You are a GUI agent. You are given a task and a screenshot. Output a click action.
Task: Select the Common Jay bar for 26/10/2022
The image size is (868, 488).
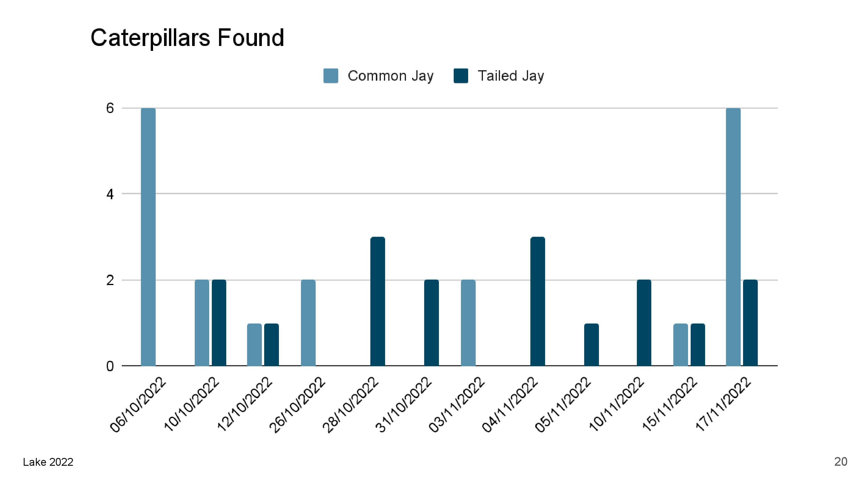[x=308, y=323]
